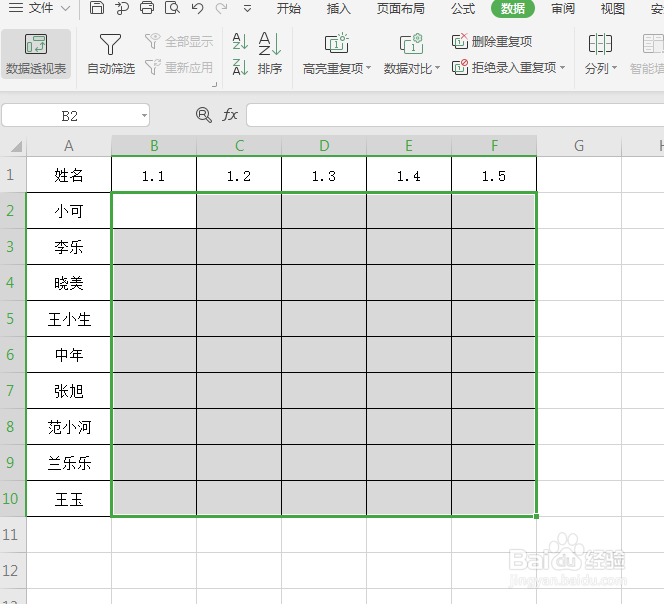Click the header cell 1.5
This screenshot has width=664, height=604.
[494, 175]
